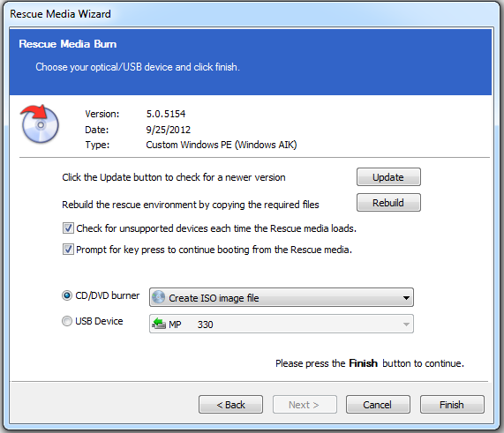This screenshot has height=433, width=504.
Task: Click the green USB drive icon
Action: tap(159, 324)
